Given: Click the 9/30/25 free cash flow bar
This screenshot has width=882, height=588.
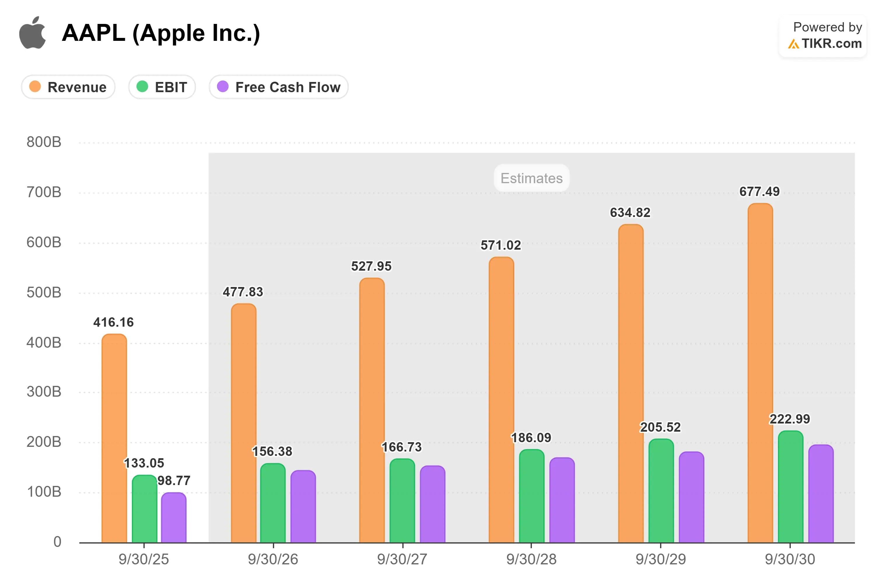Looking at the screenshot, I should tap(174, 517).
